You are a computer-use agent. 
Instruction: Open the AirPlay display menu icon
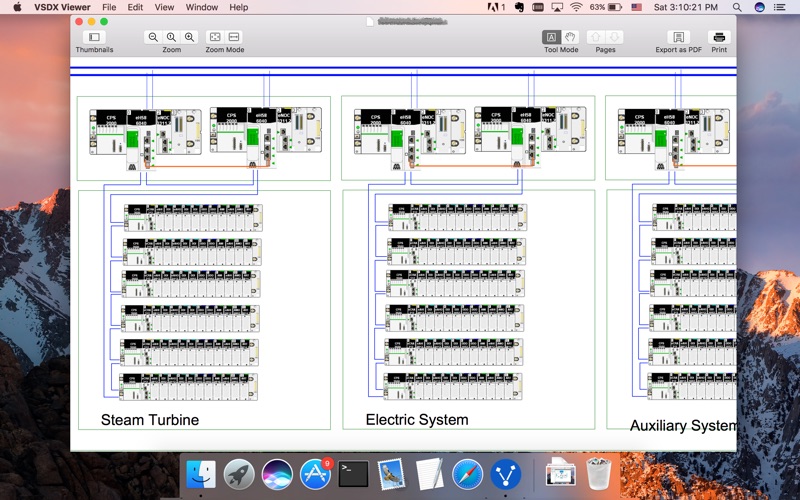(x=557, y=7)
